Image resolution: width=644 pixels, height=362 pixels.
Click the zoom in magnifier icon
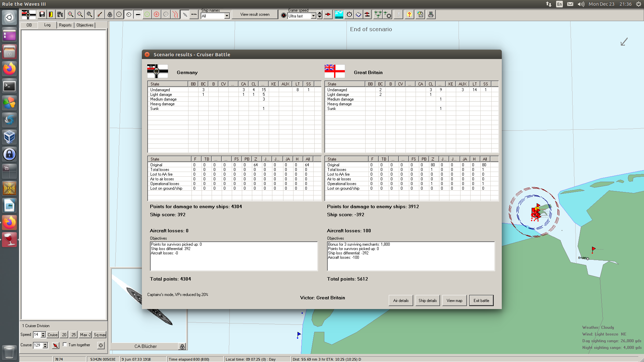coord(70,14)
